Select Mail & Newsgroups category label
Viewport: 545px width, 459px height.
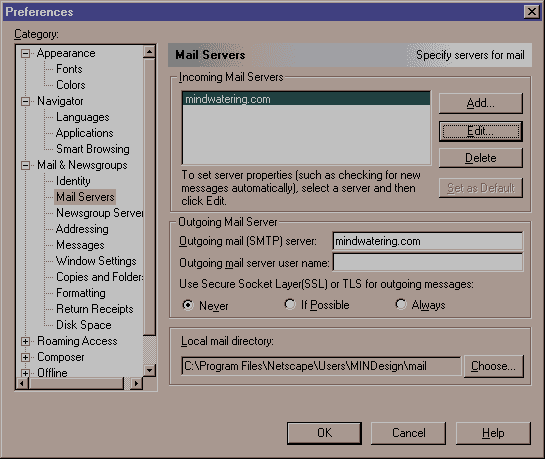click(82, 165)
